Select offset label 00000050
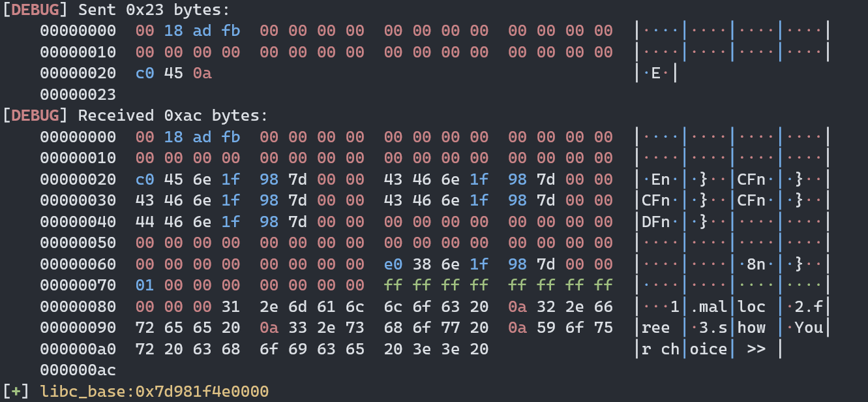Screen dimensions: 868x402 pyautogui.click(x=78, y=243)
